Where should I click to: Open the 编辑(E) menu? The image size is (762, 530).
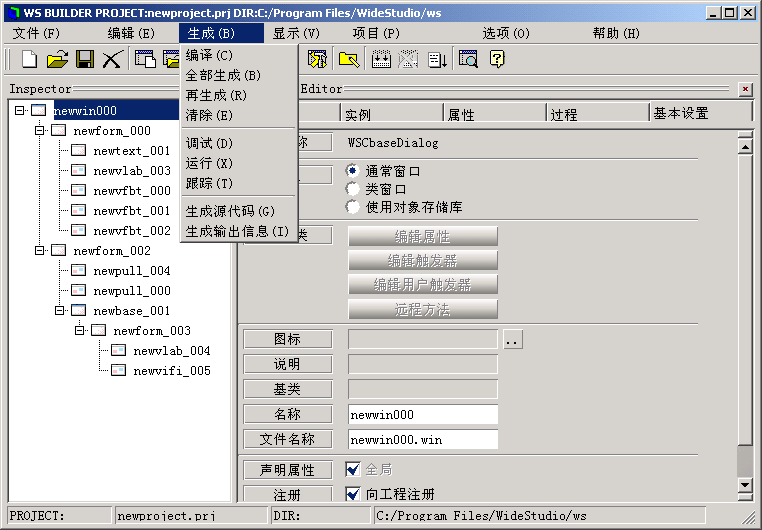click(x=131, y=33)
